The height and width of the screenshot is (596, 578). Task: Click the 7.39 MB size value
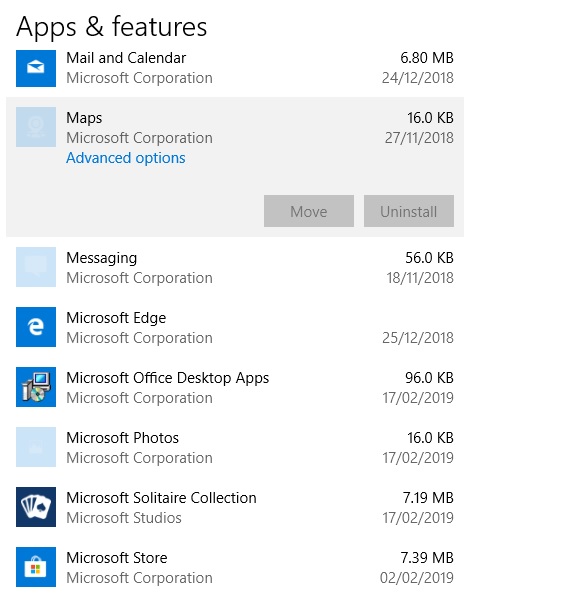427,558
